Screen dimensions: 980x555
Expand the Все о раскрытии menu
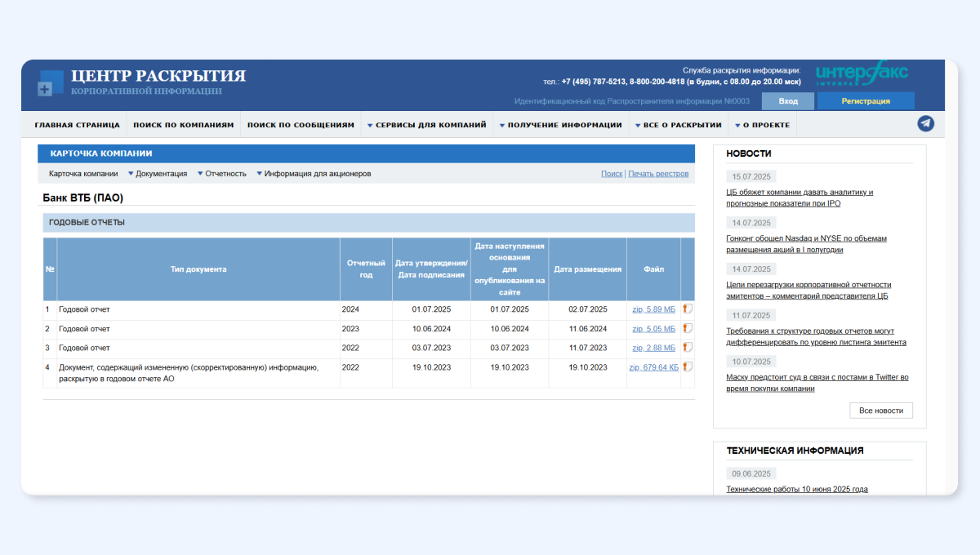[679, 125]
